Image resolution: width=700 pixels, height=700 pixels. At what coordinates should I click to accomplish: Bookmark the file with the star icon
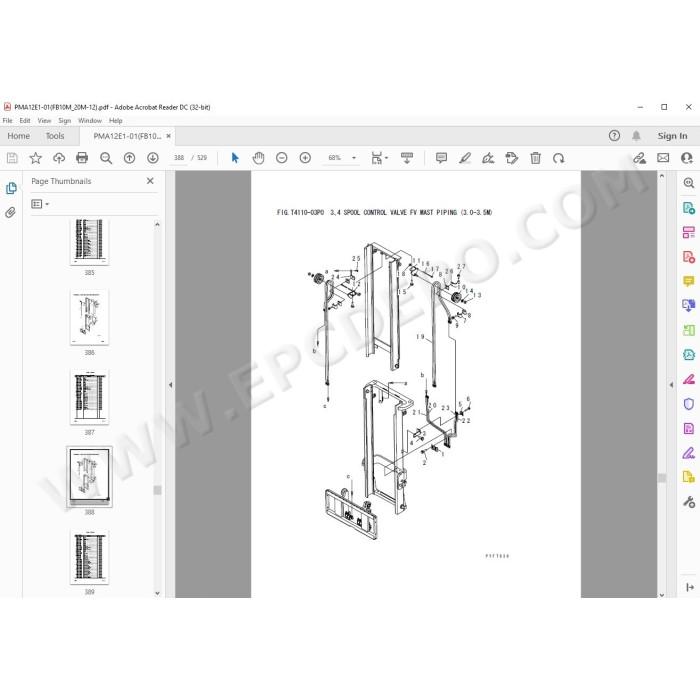[36, 158]
